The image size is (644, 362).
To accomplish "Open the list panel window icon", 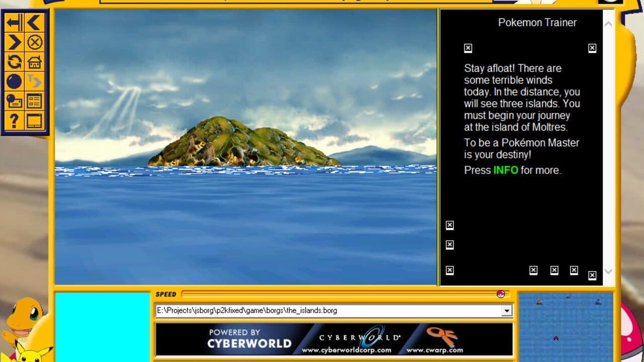I will 34,101.
